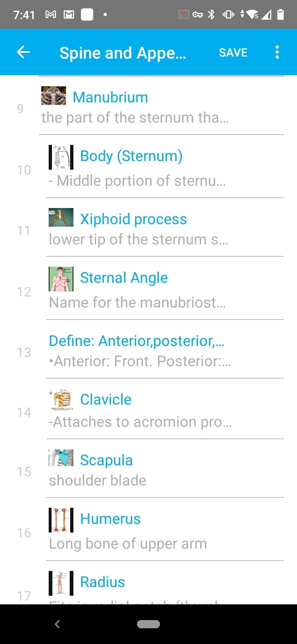Open the Clavicle thumbnail image
This screenshot has height=644, width=297.
point(61,399)
